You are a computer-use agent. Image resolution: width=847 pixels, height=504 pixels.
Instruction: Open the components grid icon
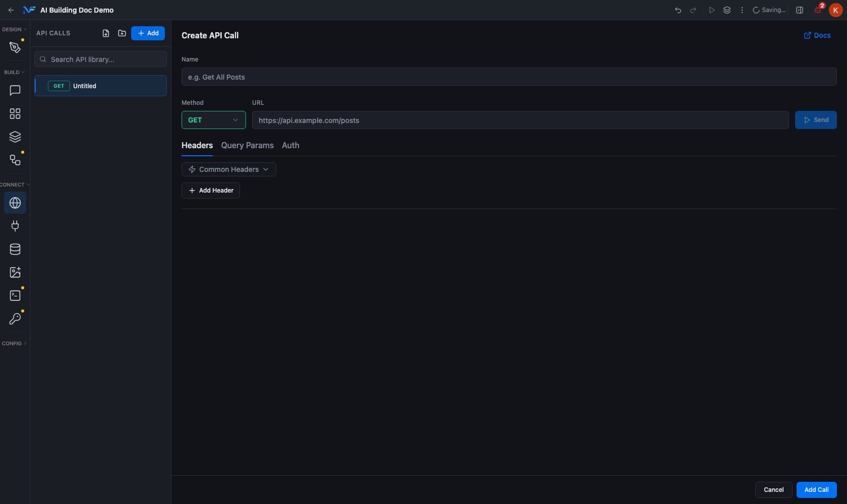(15, 114)
